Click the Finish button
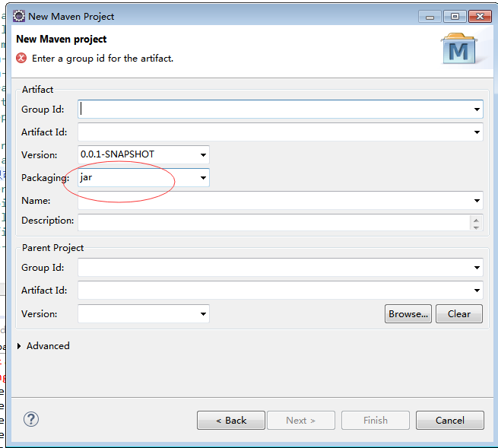Viewport: 498px width, 448px height. click(x=376, y=421)
